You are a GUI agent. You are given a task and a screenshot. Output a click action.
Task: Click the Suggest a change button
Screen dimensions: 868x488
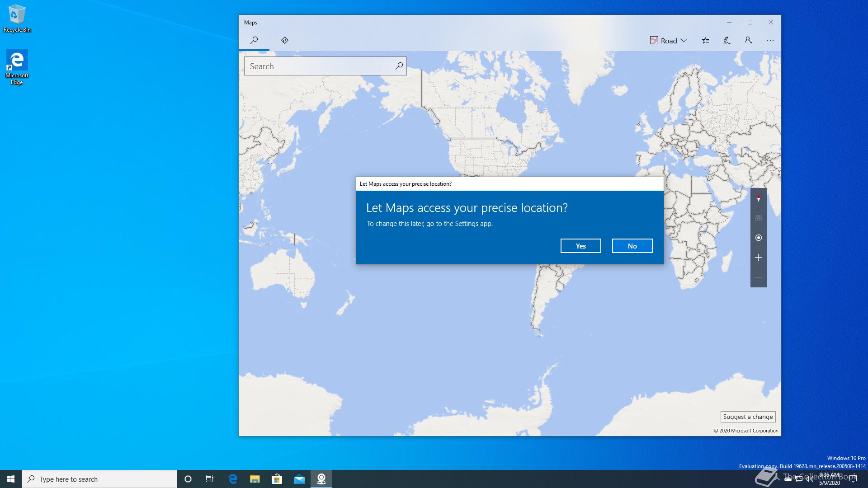(748, 417)
